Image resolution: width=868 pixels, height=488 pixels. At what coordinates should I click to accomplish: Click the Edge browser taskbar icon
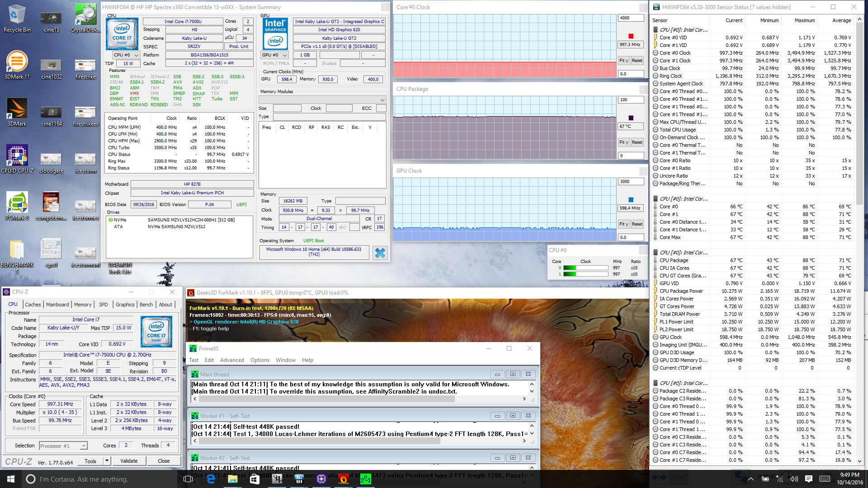coord(211,479)
